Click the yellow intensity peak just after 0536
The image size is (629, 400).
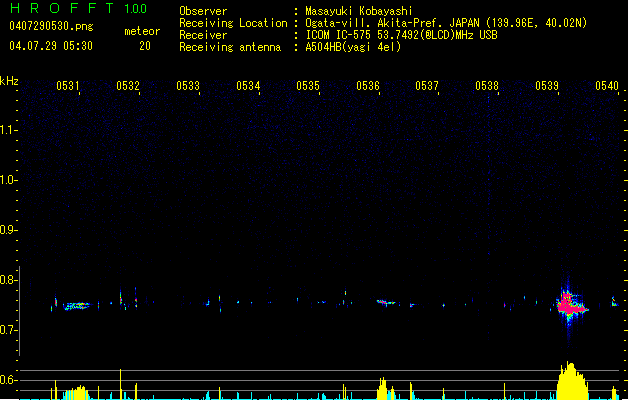tap(382, 388)
